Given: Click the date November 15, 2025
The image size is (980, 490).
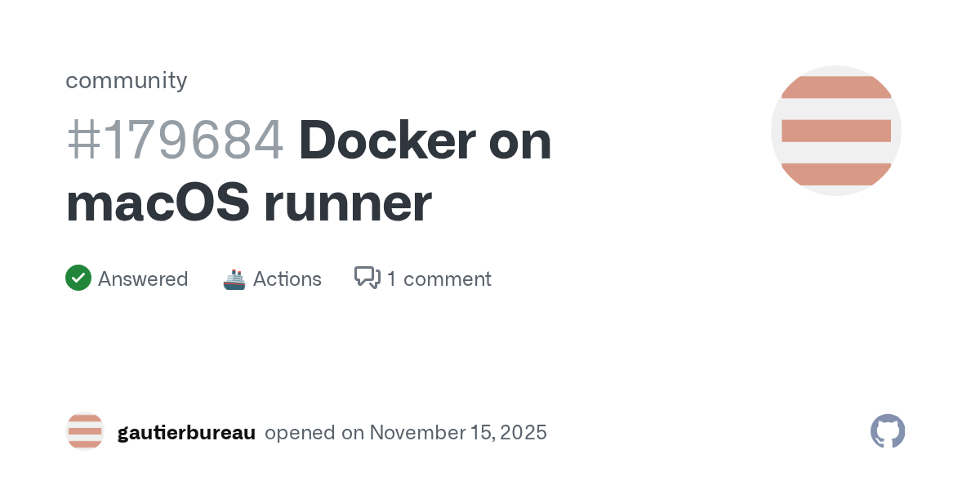Looking at the screenshot, I should [458, 432].
